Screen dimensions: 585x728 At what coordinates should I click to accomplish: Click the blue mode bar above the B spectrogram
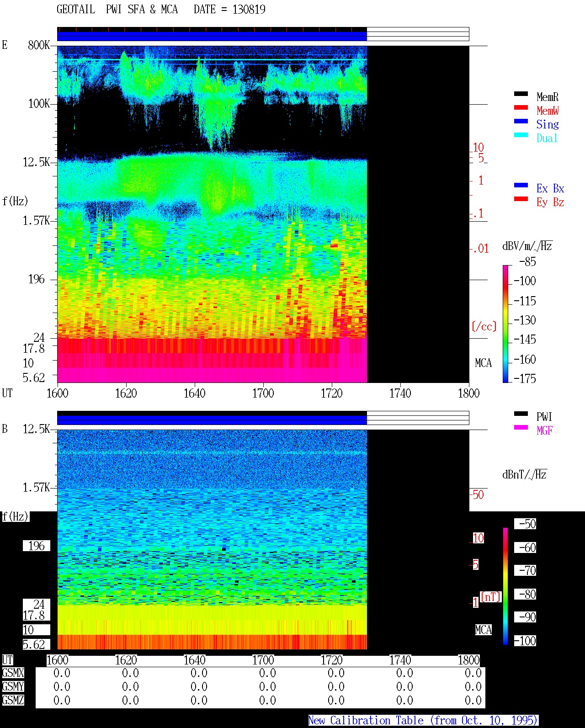tap(212, 420)
